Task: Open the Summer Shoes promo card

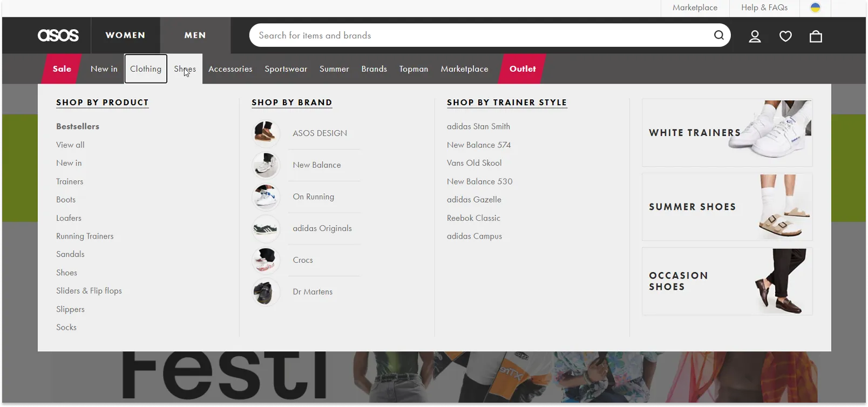Action: tap(727, 207)
